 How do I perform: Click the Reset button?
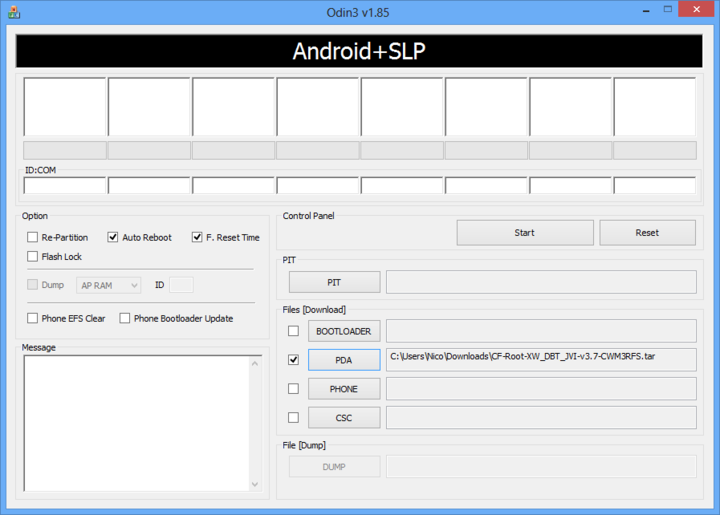click(647, 233)
